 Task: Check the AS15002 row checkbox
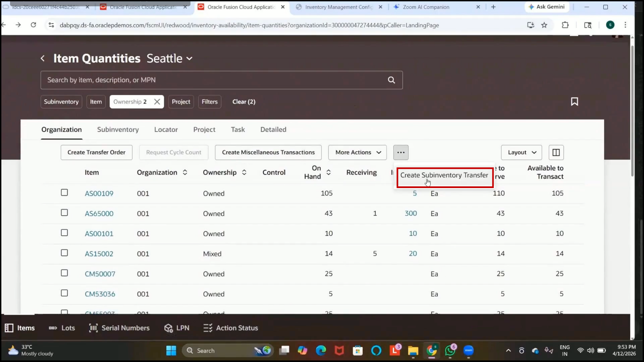tap(64, 253)
